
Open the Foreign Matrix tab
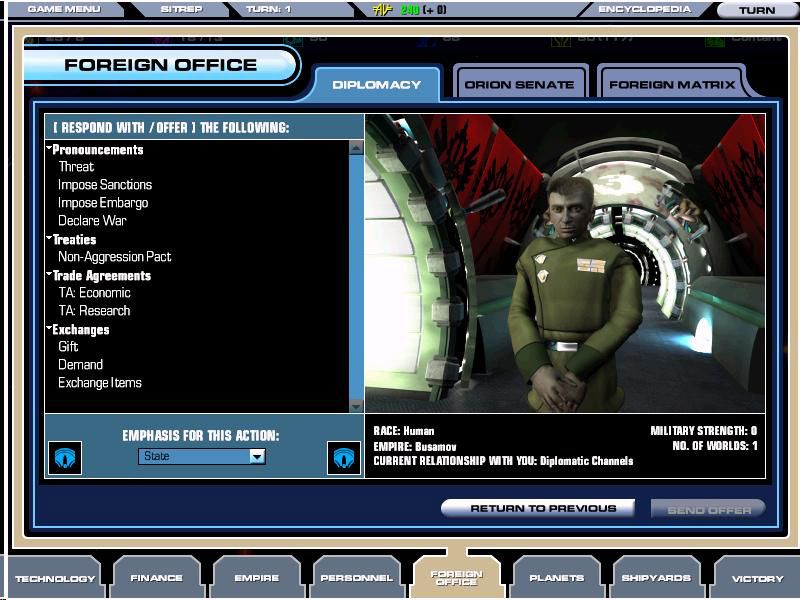click(671, 85)
